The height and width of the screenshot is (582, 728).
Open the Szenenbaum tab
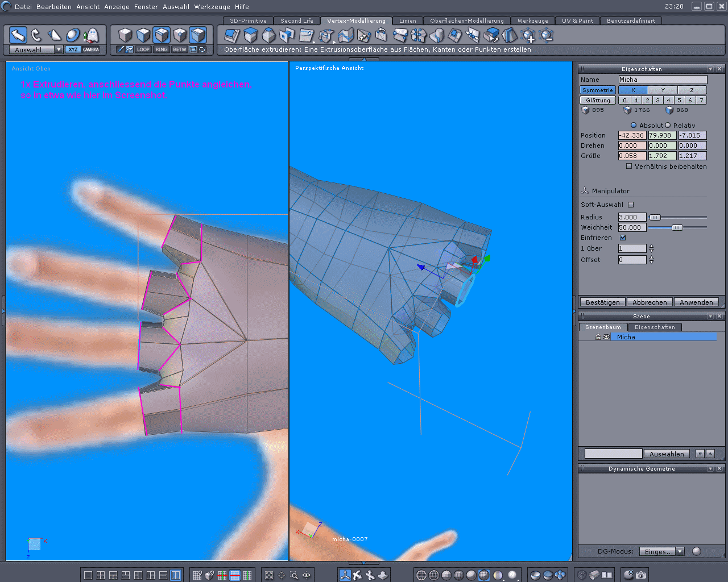click(603, 327)
